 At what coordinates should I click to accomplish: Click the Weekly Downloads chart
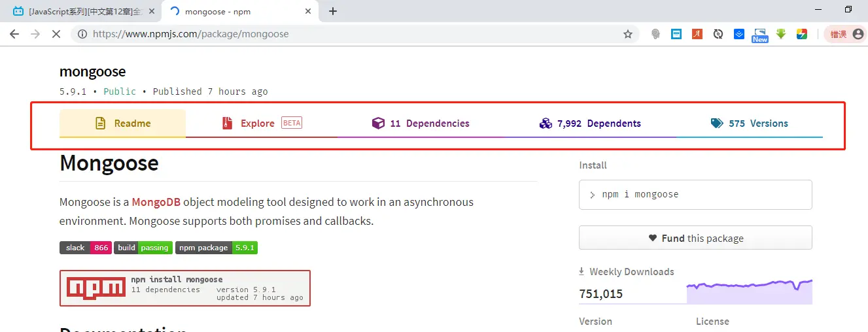point(749,291)
